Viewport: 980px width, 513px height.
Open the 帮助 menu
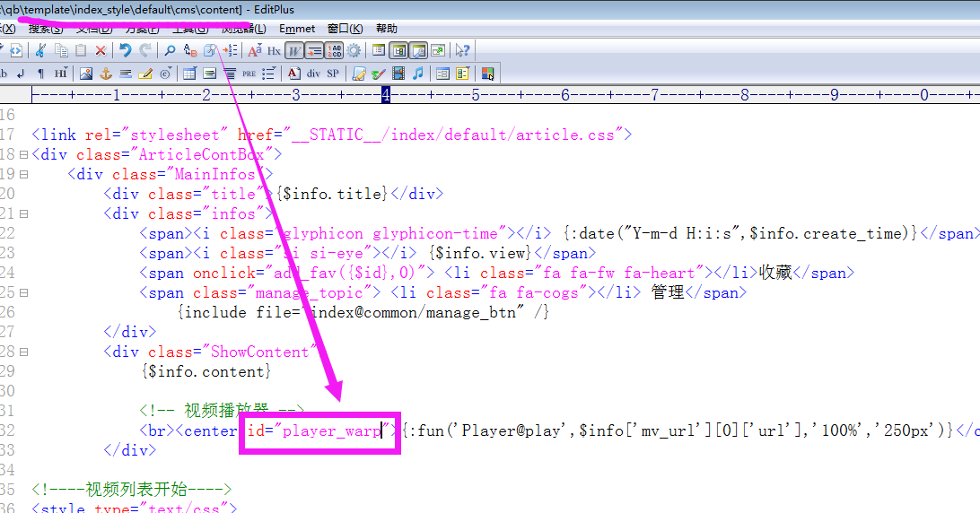tap(387, 29)
